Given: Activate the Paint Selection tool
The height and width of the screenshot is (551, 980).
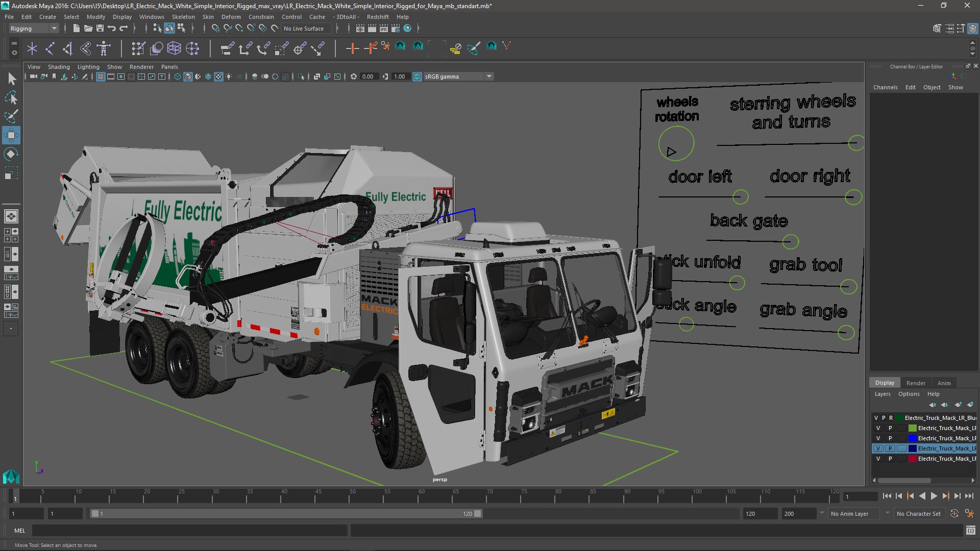Looking at the screenshot, I should [11, 116].
